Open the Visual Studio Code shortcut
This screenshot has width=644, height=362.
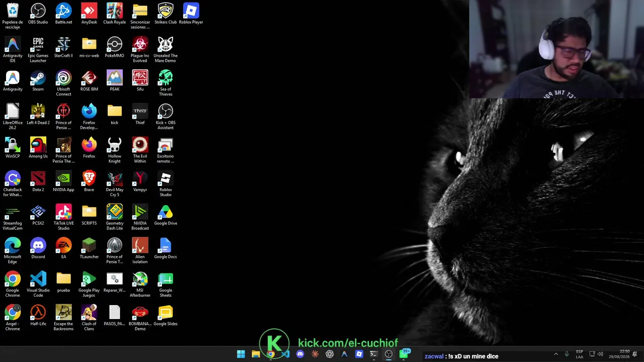coord(38,285)
